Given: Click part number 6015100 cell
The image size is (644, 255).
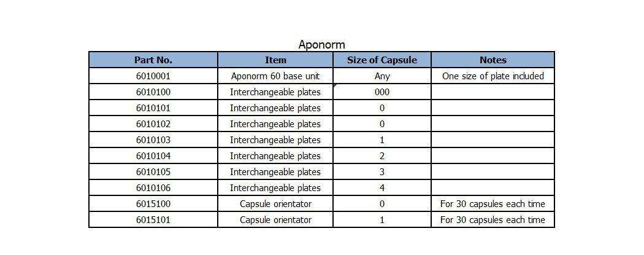Looking at the screenshot, I should (x=153, y=204).
